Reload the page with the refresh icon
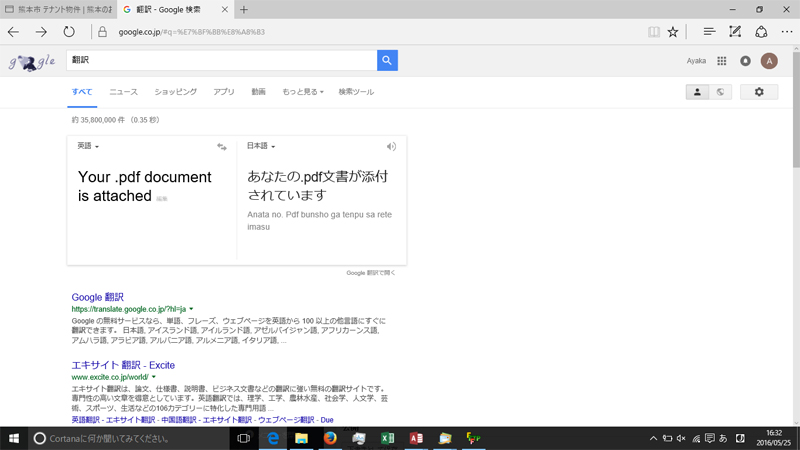 click(x=69, y=32)
